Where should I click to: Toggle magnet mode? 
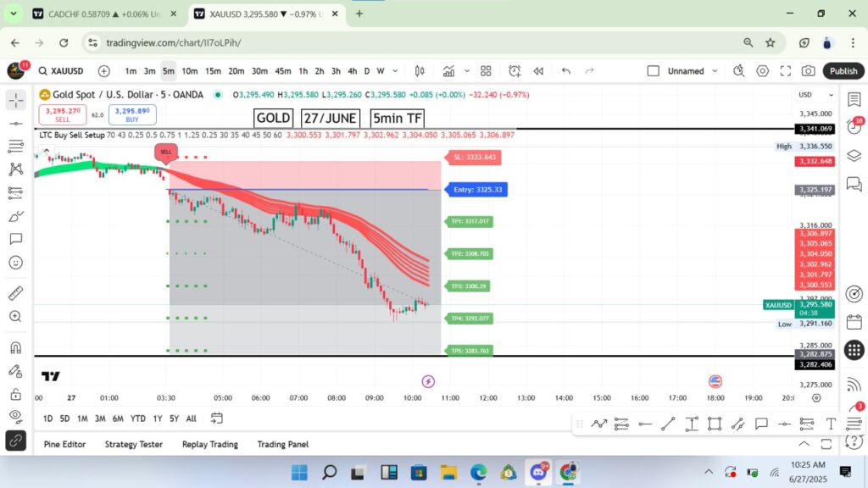click(16, 347)
